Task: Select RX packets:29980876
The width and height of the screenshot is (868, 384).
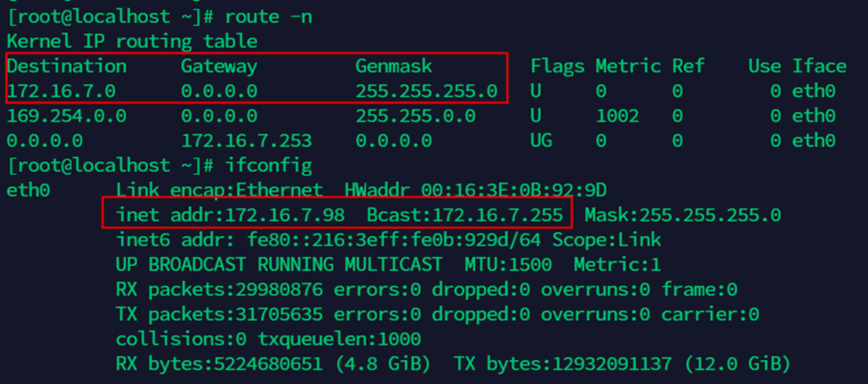Action: tap(219, 289)
